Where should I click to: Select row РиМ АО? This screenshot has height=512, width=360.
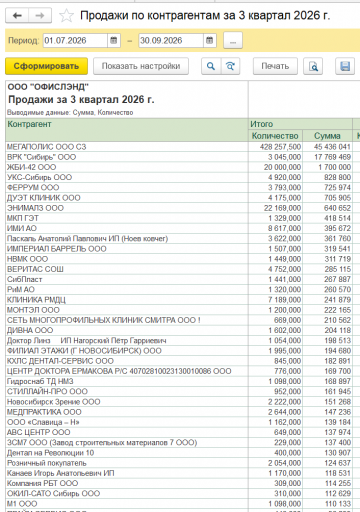pos(127,289)
